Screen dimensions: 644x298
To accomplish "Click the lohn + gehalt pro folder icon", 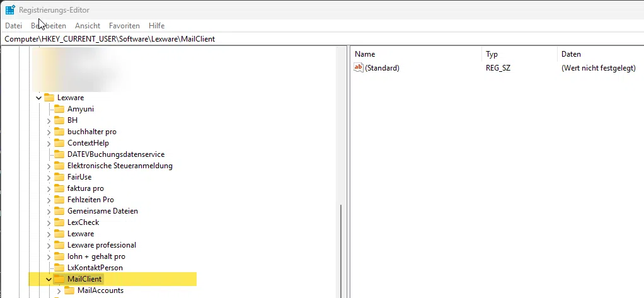I will tap(60, 256).
